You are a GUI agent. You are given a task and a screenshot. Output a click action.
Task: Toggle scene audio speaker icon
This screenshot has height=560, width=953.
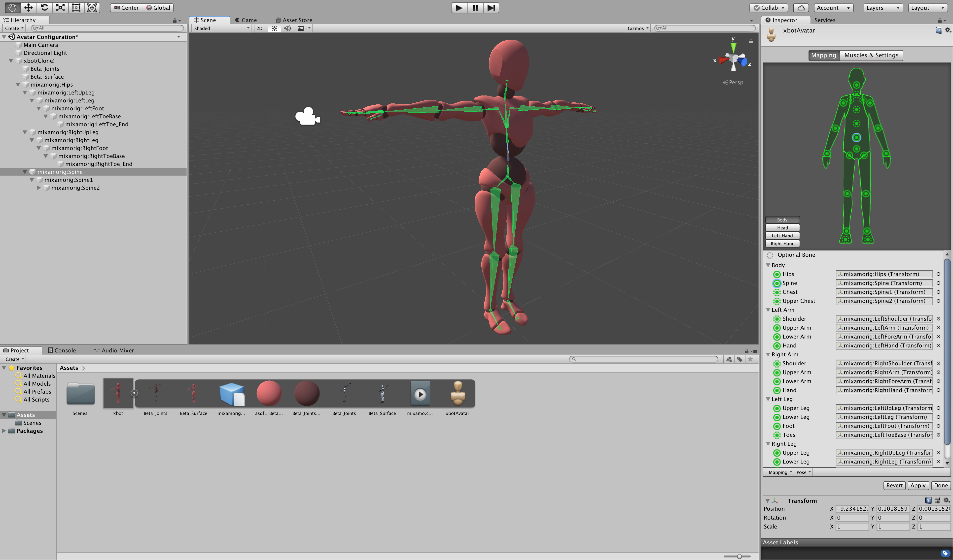click(287, 28)
